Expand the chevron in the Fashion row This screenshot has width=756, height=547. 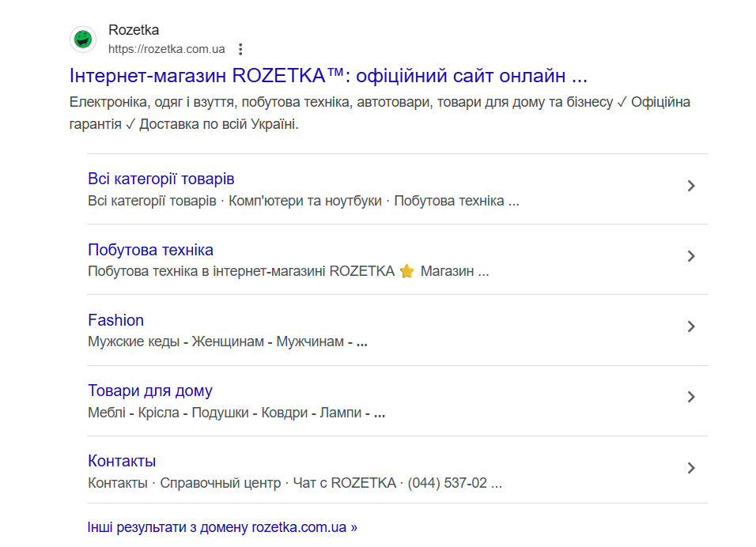pos(691,326)
